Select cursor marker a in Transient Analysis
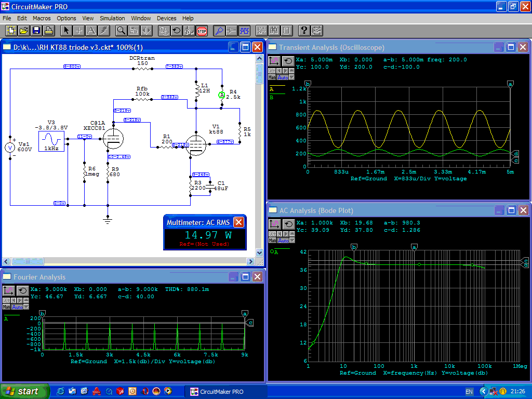The height and width of the screenshot is (399, 532). (x=510, y=84)
